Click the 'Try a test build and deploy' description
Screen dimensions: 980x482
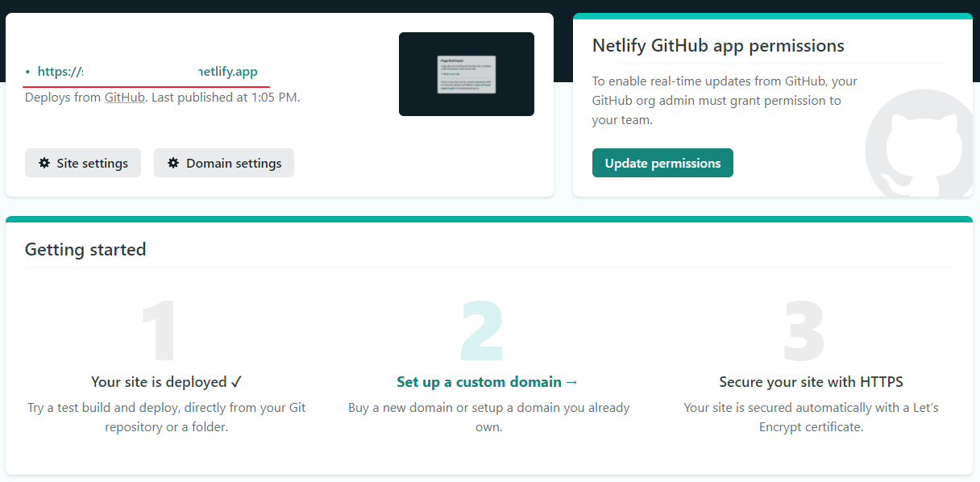coord(167,418)
